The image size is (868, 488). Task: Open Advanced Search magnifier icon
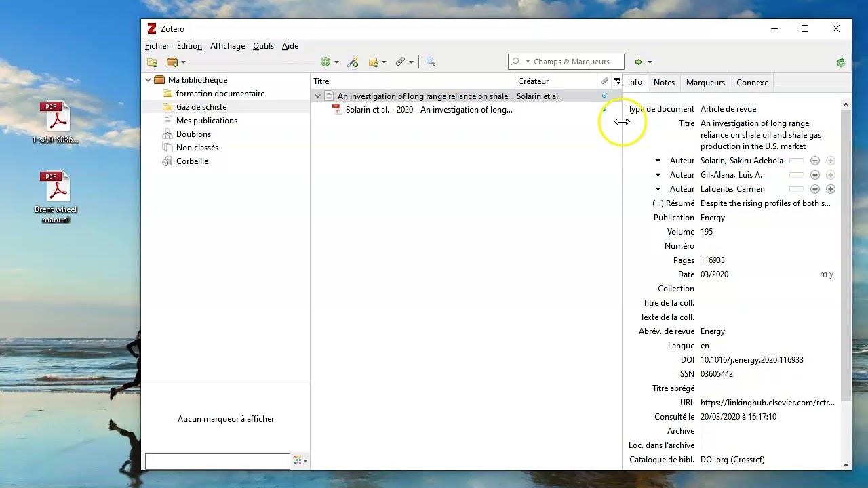point(431,62)
